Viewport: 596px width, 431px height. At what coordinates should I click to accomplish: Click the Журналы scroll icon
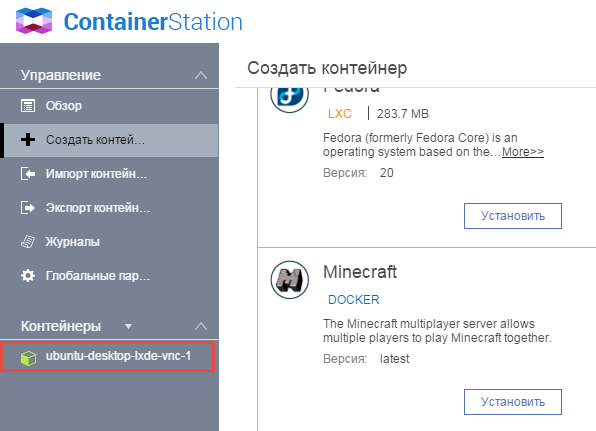(x=28, y=241)
